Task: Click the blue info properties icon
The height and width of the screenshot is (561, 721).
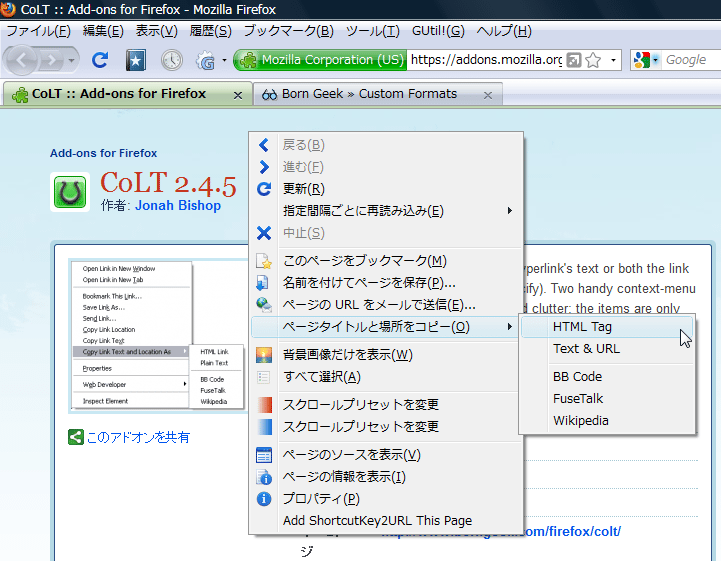Action: pos(264,499)
